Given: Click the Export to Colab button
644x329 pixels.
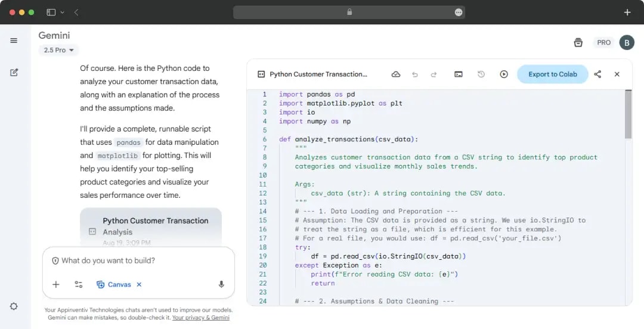Looking at the screenshot, I should click(552, 75).
